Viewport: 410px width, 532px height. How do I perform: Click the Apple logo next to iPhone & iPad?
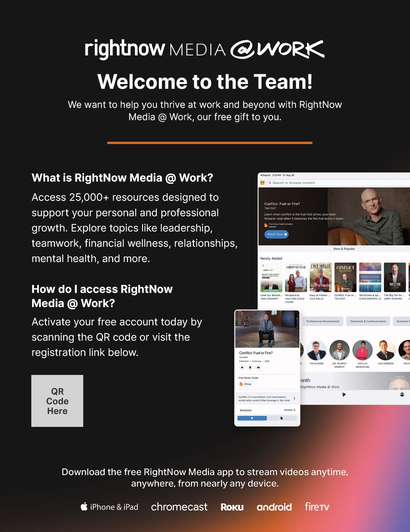(x=84, y=506)
